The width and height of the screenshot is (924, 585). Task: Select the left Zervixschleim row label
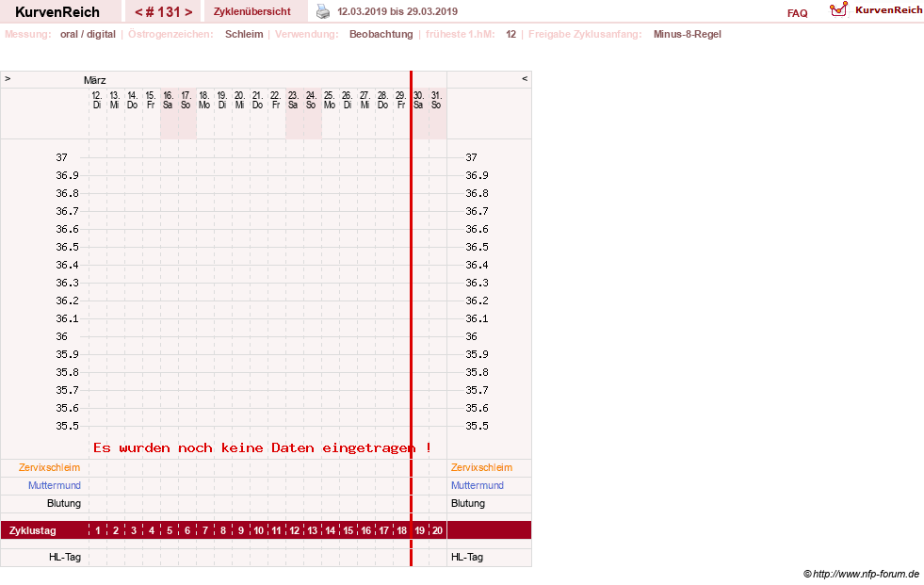(x=50, y=467)
